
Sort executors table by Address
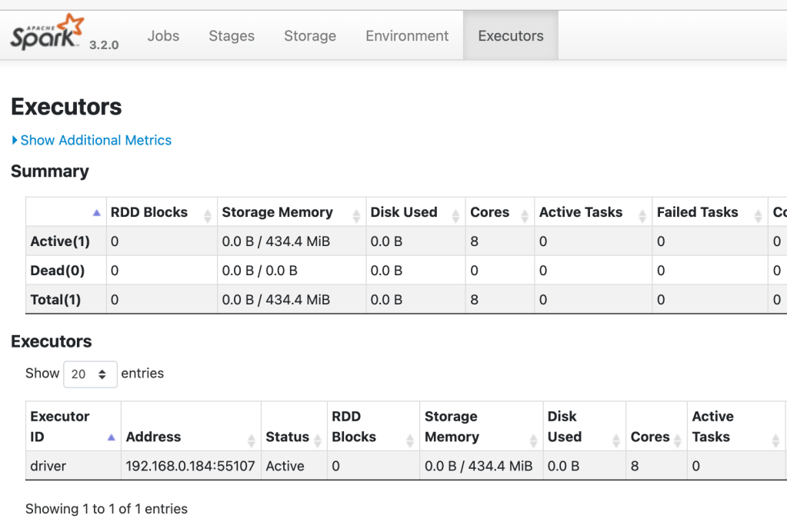tap(191, 426)
